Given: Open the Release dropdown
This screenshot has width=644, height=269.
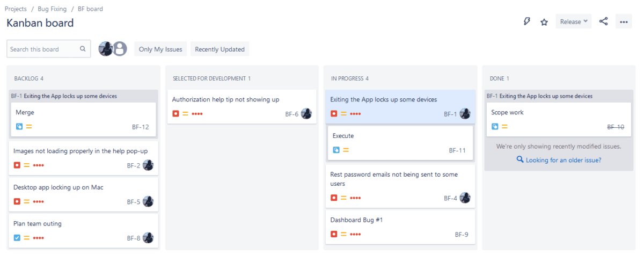Looking at the screenshot, I should click(573, 22).
